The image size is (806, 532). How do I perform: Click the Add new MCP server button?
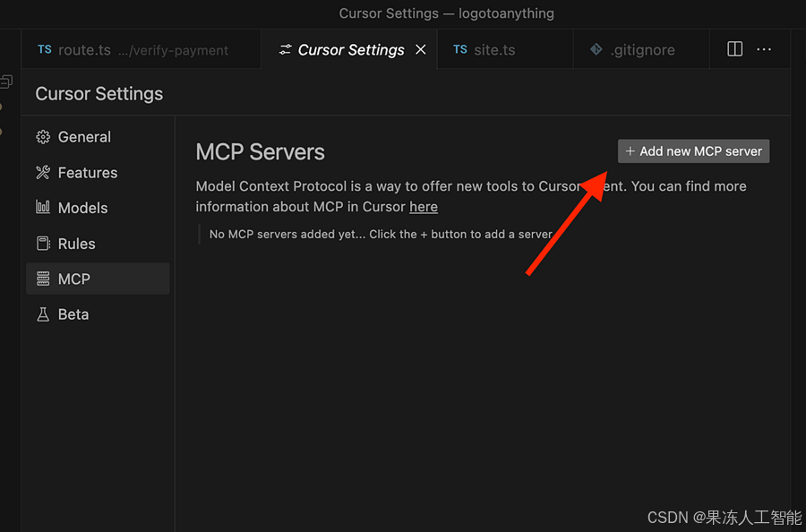[x=693, y=151]
